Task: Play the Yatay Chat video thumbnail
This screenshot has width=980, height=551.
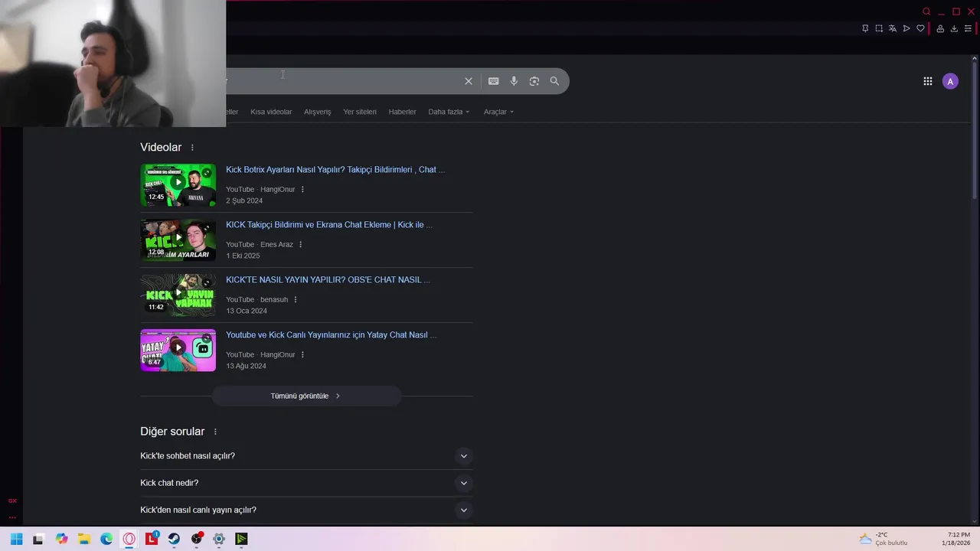Action: tap(178, 350)
